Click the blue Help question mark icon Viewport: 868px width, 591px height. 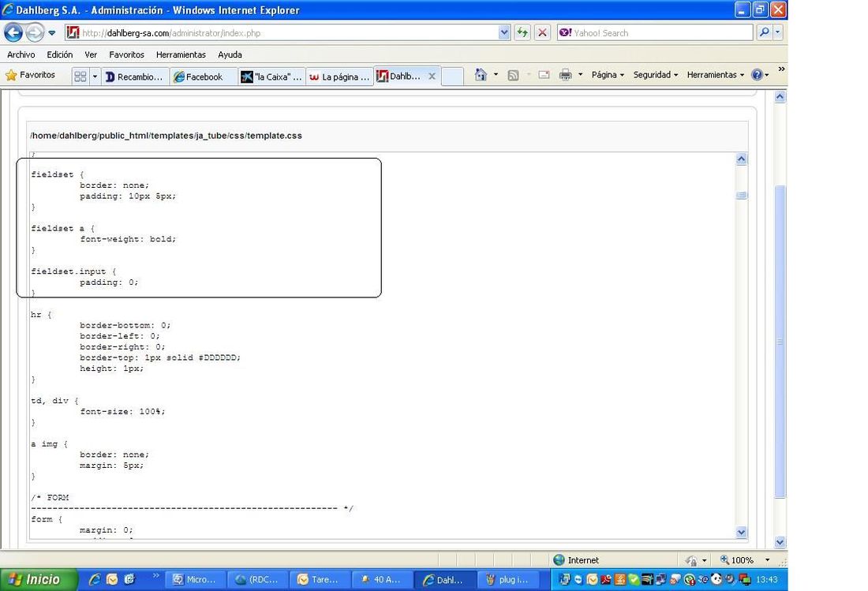pyautogui.click(x=757, y=75)
